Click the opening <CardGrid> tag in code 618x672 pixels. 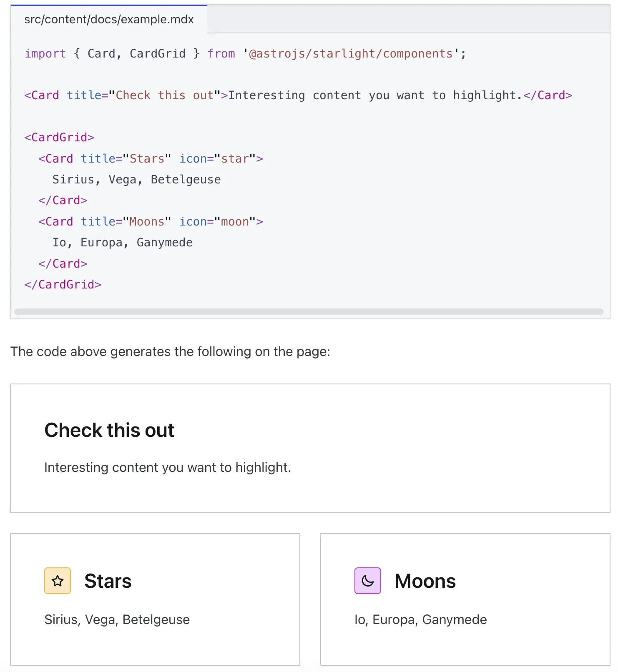[59, 138]
